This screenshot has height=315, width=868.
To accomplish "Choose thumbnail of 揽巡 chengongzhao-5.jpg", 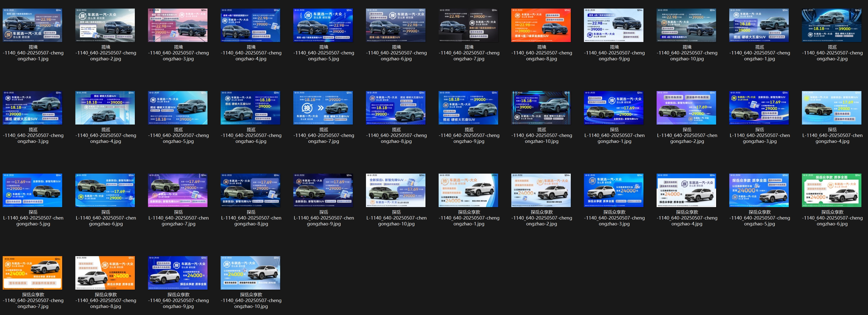I will pyautogui.click(x=178, y=108).
